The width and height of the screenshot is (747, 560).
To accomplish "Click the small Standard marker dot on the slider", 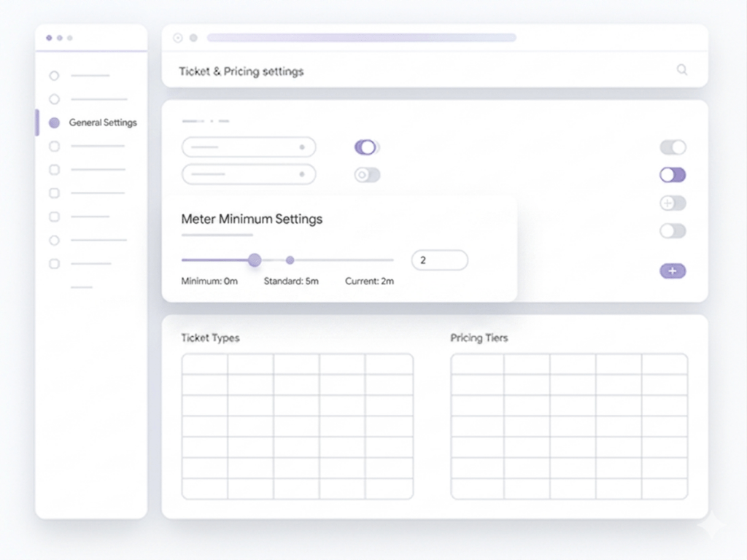I will point(290,260).
